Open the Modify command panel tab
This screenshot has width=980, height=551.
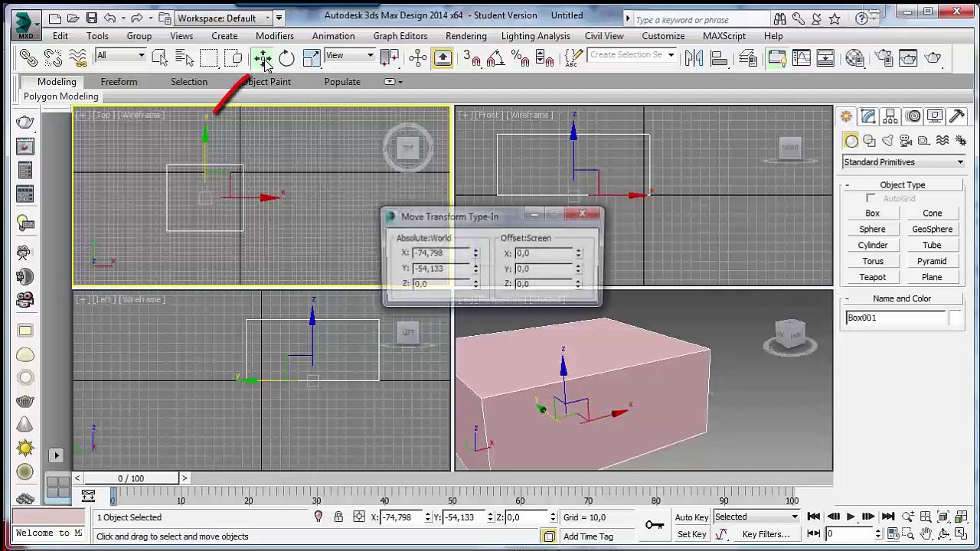(x=867, y=116)
